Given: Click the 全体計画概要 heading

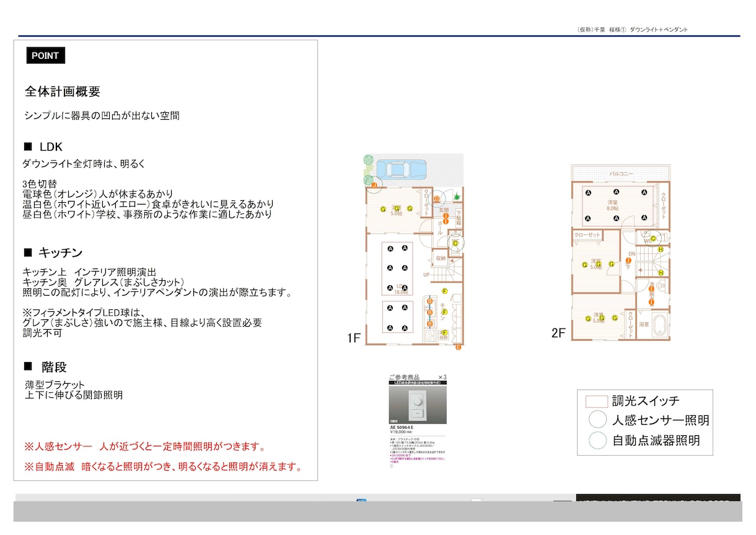Looking at the screenshot, I should click(x=63, y=91).
